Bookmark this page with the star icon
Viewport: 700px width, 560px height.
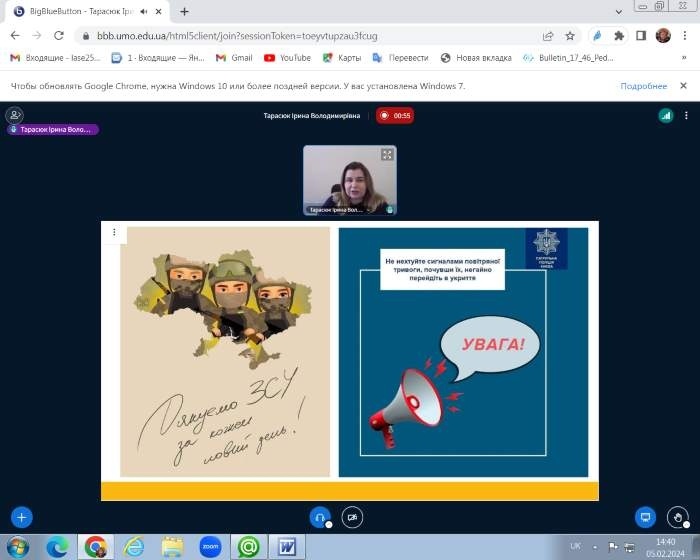(570, 35)
